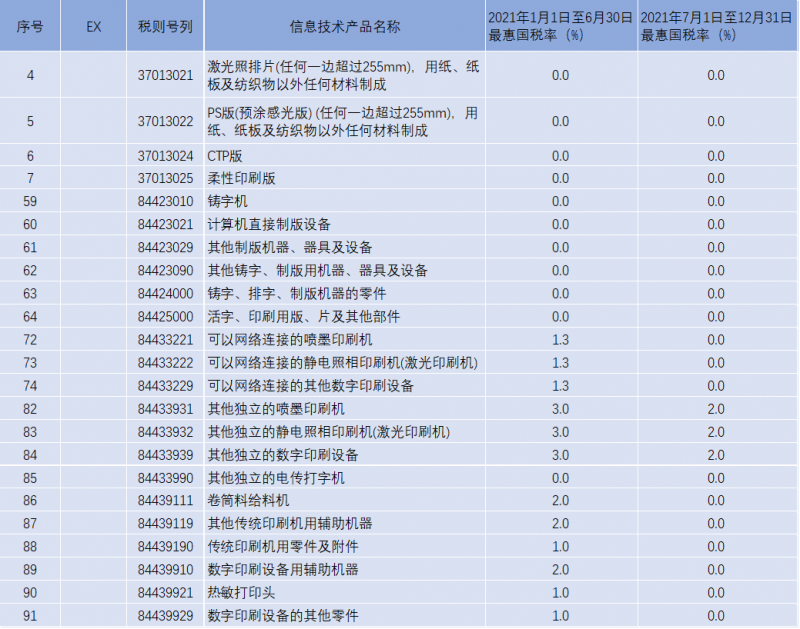This screenshot has width=800, height=629.
Task: Click tariff code 84423010
Action: tap(164, 202)
